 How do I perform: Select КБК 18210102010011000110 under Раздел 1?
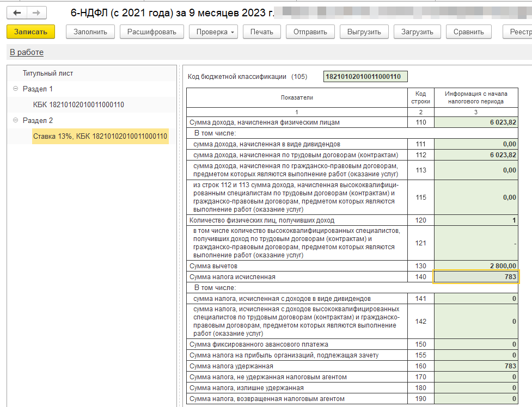coord(78,104)
